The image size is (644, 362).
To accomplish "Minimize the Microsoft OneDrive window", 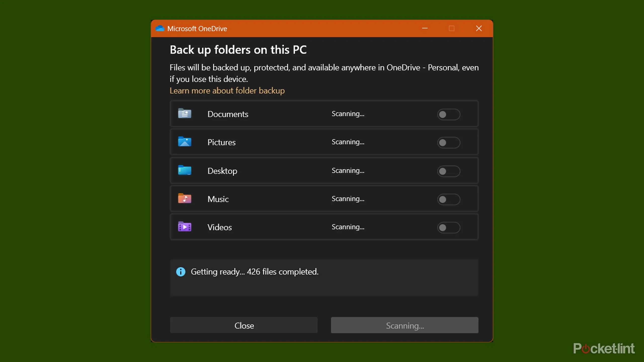I will pos(425,28).
